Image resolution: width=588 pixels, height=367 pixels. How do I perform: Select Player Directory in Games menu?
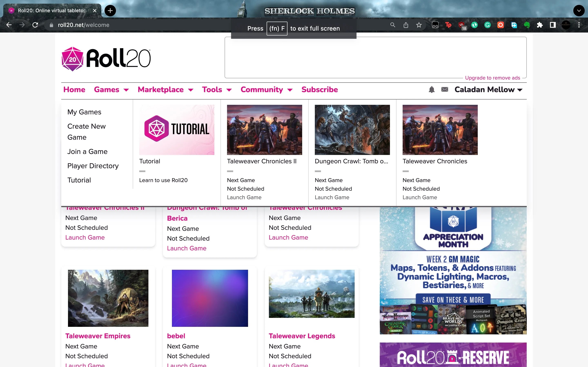93,166
